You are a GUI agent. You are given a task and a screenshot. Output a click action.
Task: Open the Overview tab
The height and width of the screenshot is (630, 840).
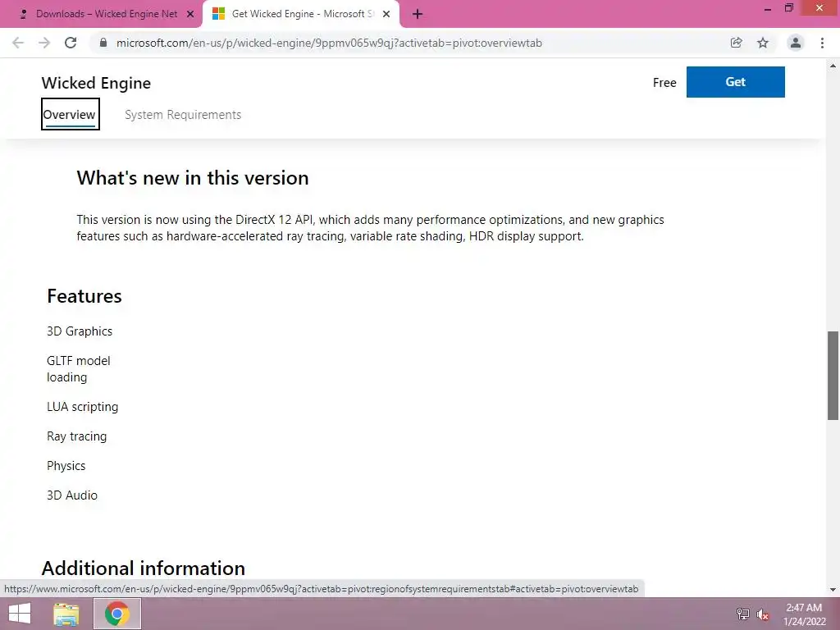pyautogui.click(x=70, y=114)
